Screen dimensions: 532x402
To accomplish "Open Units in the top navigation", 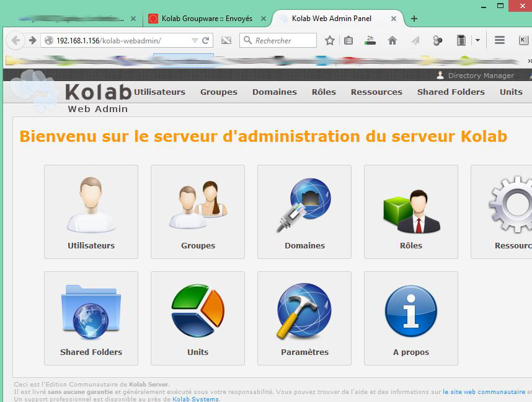I will pyautogui.click(x=511, y=92).
